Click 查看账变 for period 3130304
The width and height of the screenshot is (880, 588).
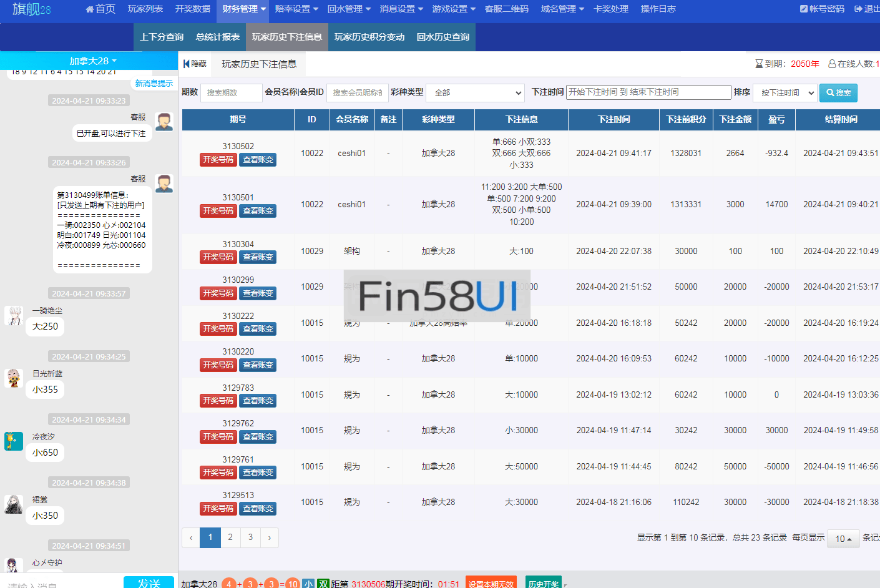click(258, 257)
